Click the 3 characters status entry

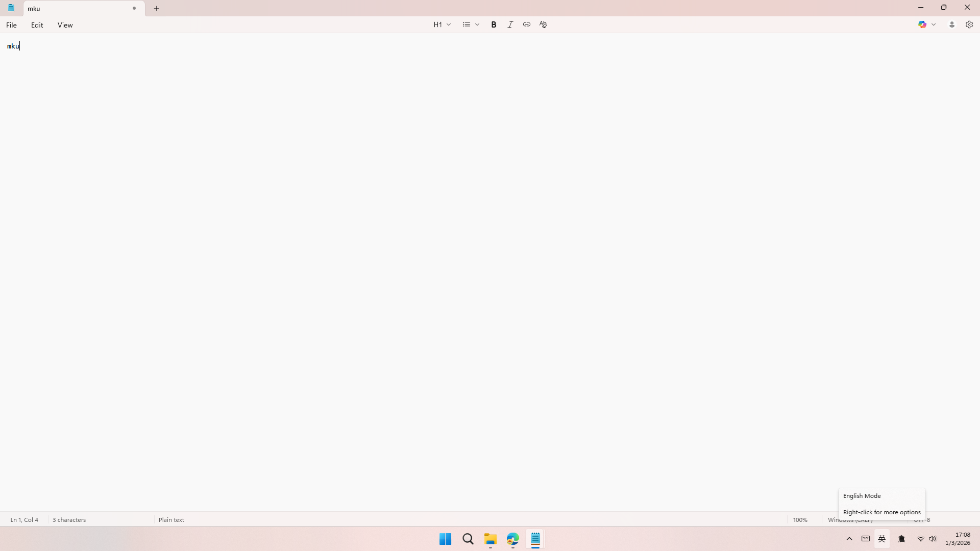(x=69, y=520)
